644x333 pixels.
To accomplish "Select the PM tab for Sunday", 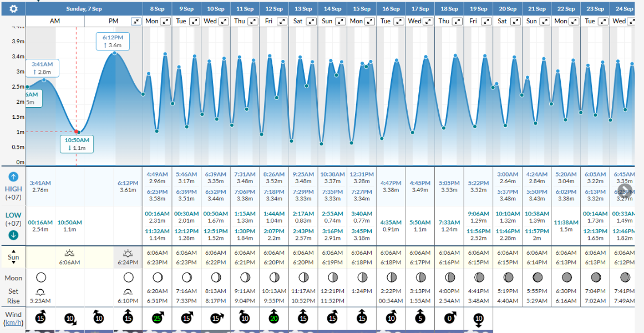I will click(113, 21).
